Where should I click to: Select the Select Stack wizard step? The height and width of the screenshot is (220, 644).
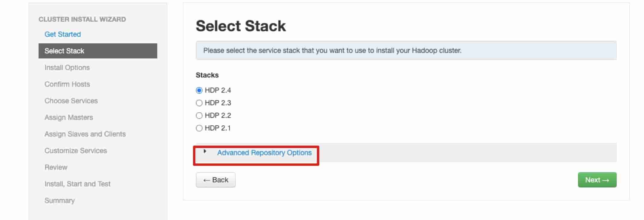pyautogui.click(x=98, y=51)
